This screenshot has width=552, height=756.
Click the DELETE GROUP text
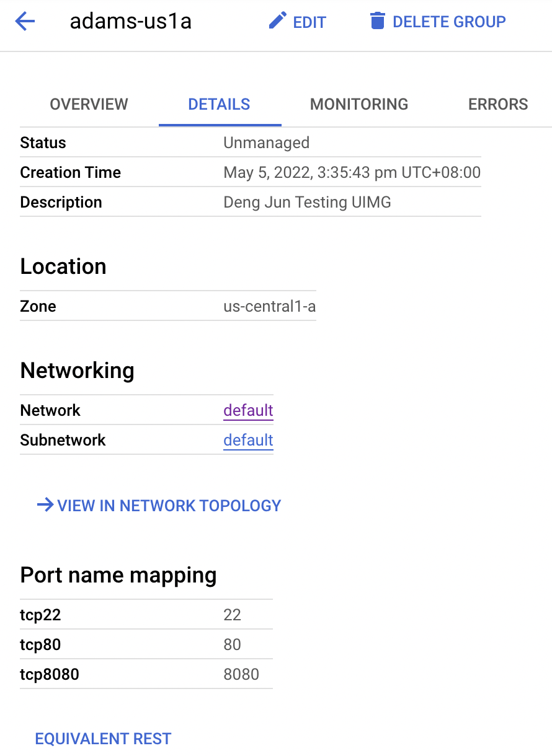pos(449,22)
